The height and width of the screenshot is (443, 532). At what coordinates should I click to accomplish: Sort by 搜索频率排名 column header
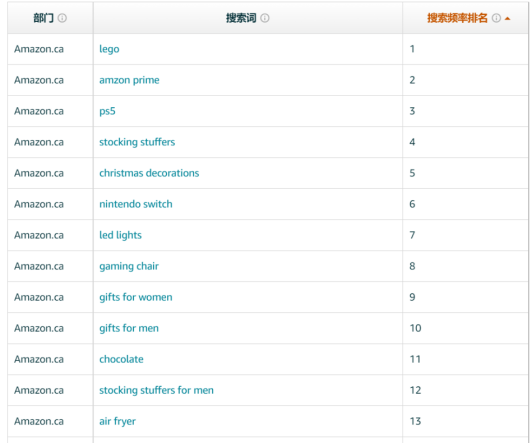pyautogui.click(x=457, y=18)
